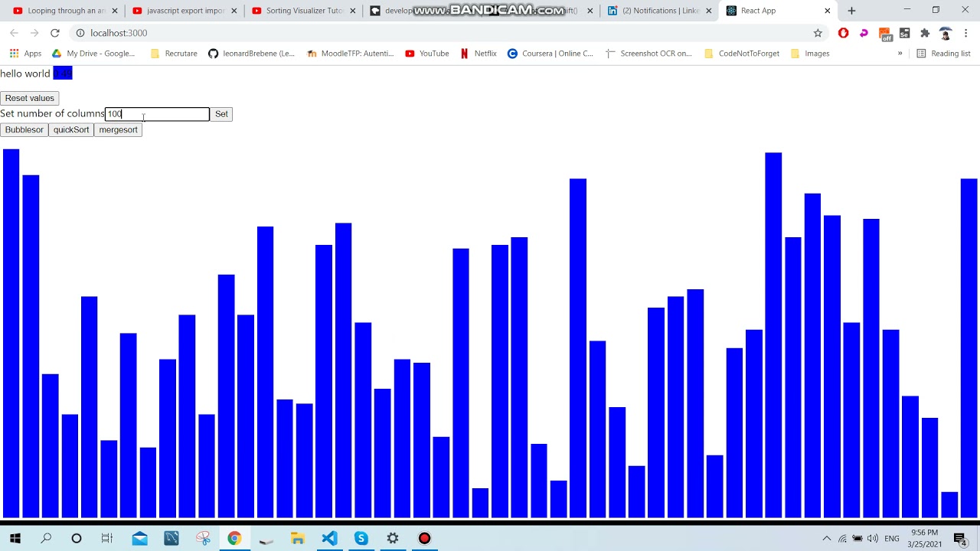Screen dimensions: 980x551
Task: Open the Mail app on the taskbar
Action: (139, 539)
